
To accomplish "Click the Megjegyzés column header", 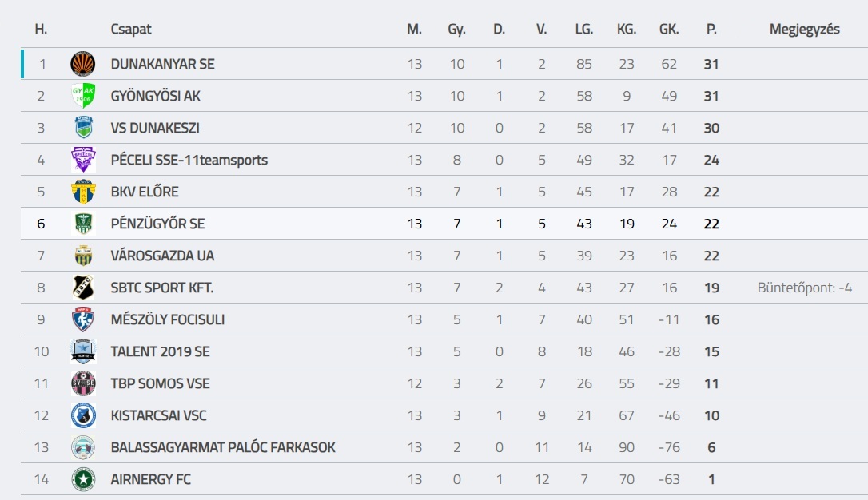I will click(x=804, y=30).
